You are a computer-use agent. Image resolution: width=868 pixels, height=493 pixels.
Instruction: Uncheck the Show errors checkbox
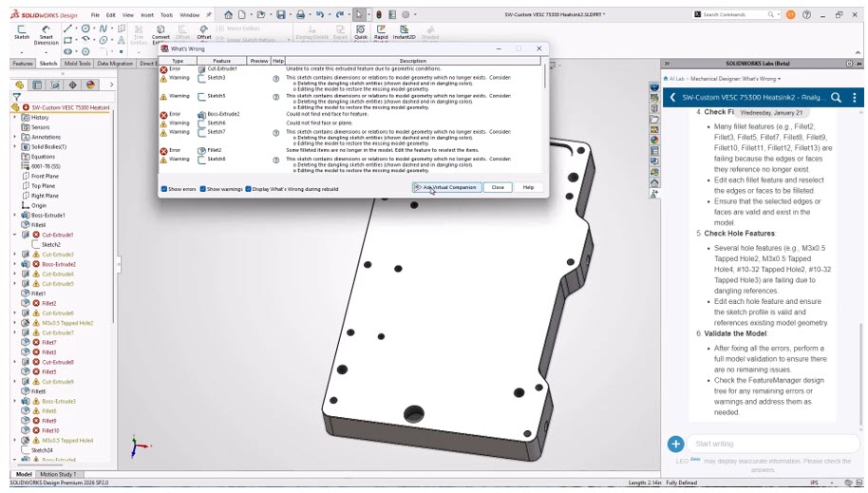point(164,188)
